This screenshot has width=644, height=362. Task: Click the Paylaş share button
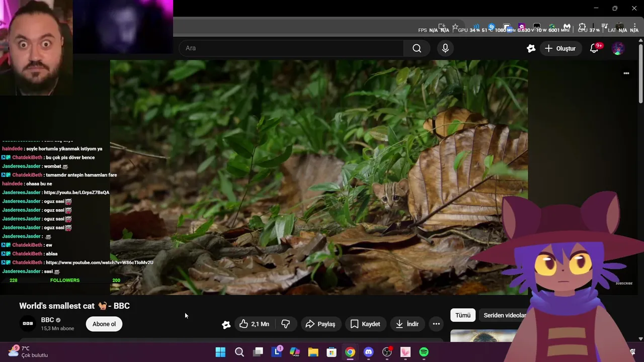coord(320,324)
